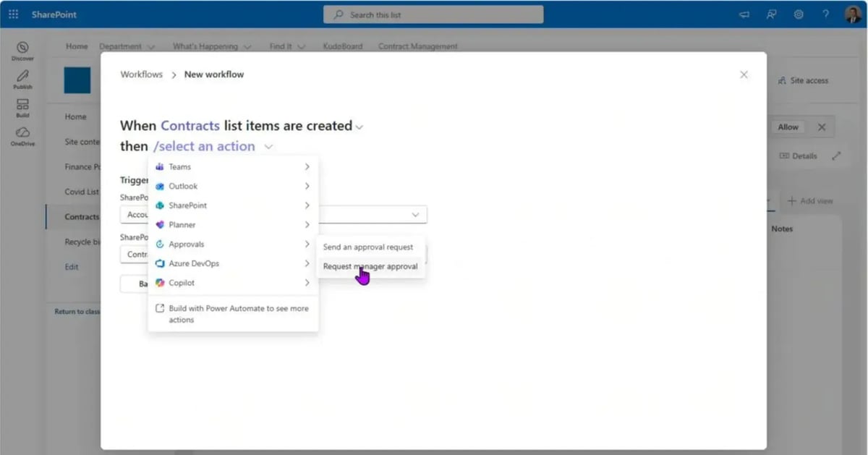This screenshot has width=868, height=455.
Task: Expand the Teams submenu arrow
Action: coord(307,167)
